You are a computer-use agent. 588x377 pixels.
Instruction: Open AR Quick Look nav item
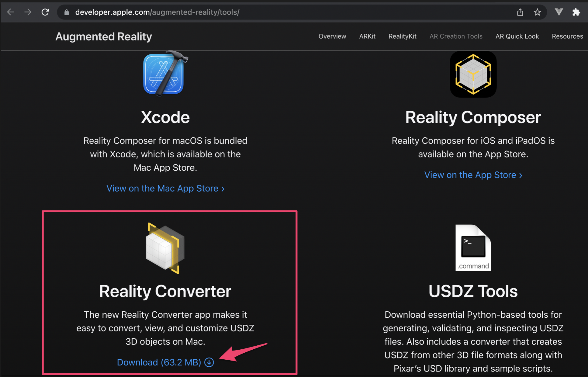[517, 36]
